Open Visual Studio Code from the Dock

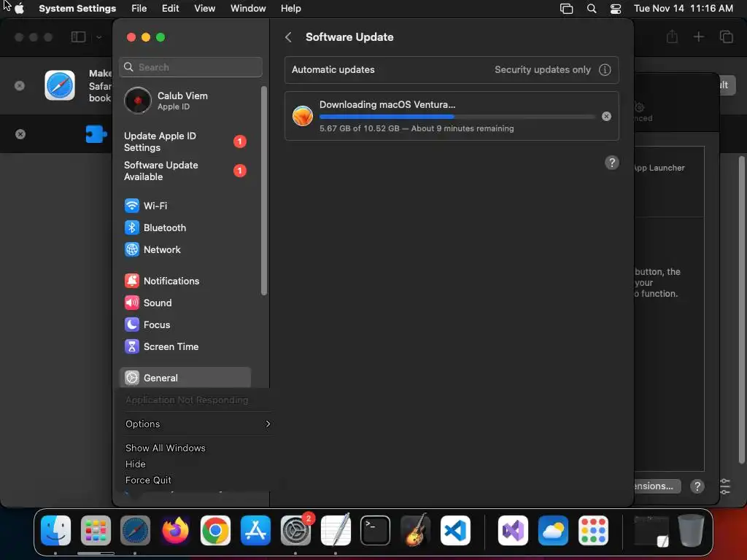coord(455,530)
